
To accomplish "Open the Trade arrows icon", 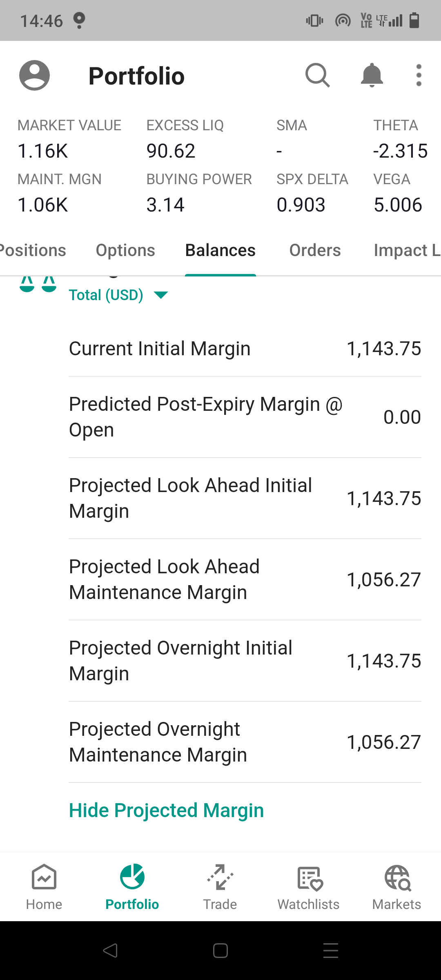I will pos(220,877).
